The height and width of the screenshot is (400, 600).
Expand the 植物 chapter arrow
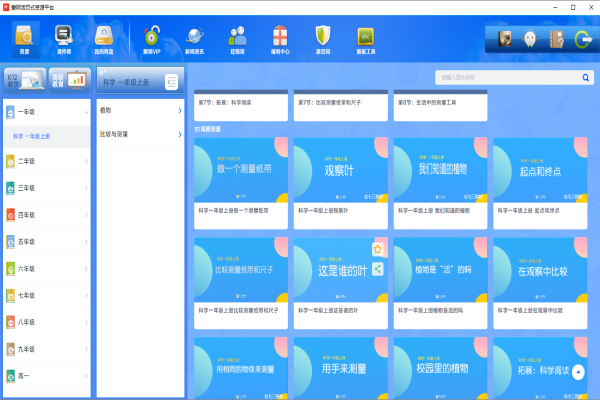[180, 111]
